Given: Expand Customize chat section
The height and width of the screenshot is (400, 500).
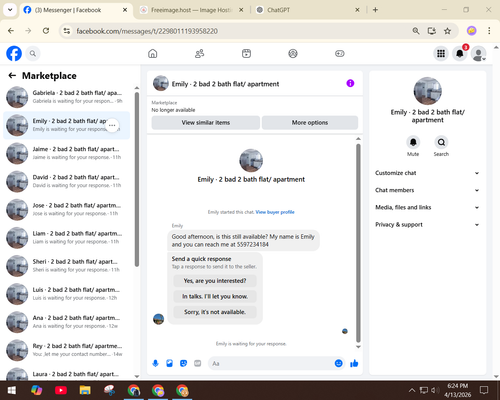Looking at the screenshot, I should click(427, 173).
